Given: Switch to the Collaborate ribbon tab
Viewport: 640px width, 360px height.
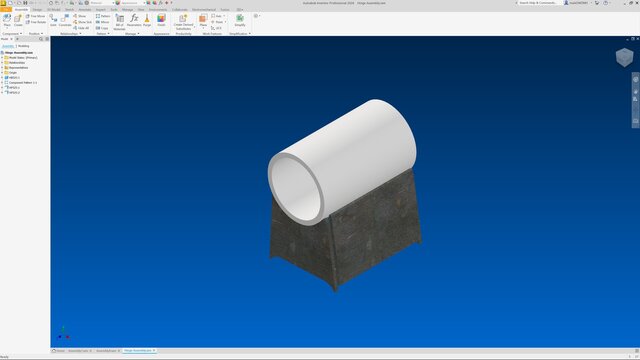Looking at the screenshot, I should (x=180, y=9).
